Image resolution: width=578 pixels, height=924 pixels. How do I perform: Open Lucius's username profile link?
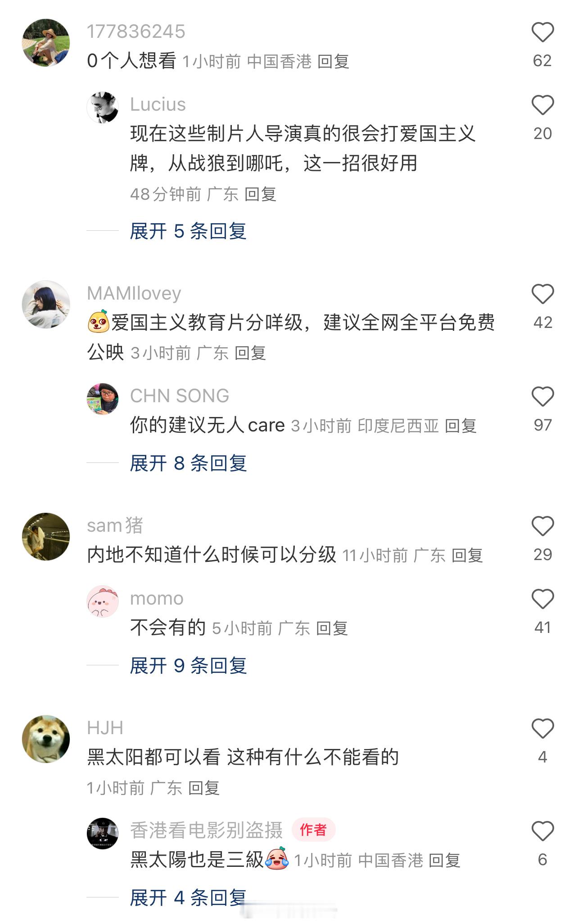pyautogui.click(x=158, y=104)
